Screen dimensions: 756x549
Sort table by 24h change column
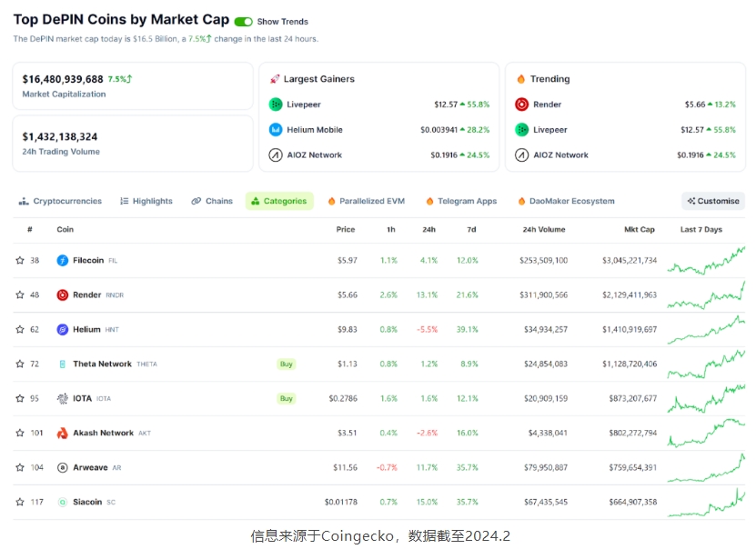429,230
